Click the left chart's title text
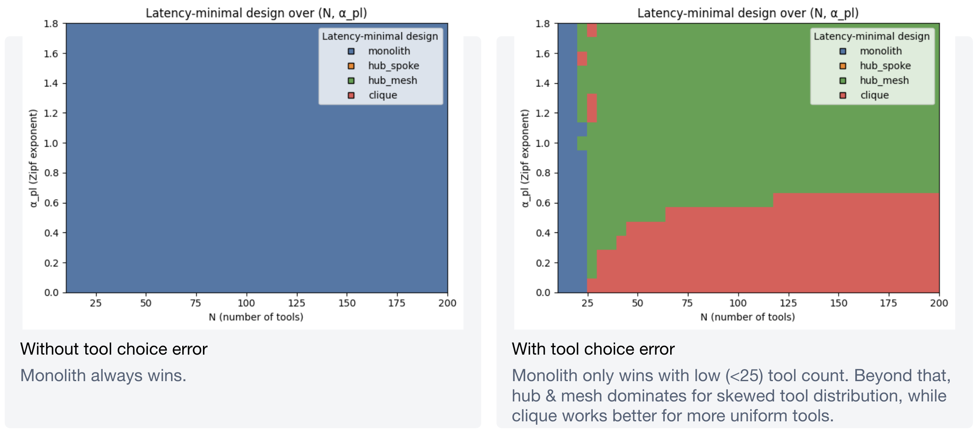Image resolution: width=980 pixels, height=435 pixels. pos(256,13)
